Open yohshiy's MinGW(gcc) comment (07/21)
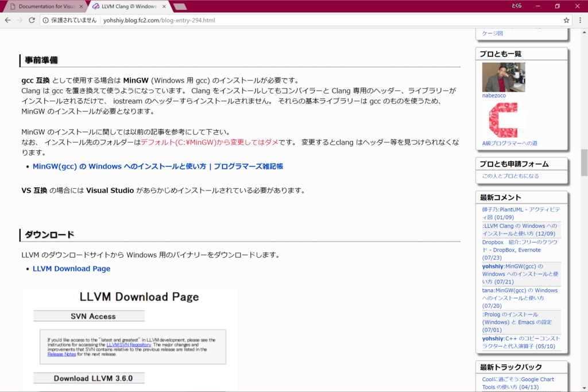 [520, 274]
